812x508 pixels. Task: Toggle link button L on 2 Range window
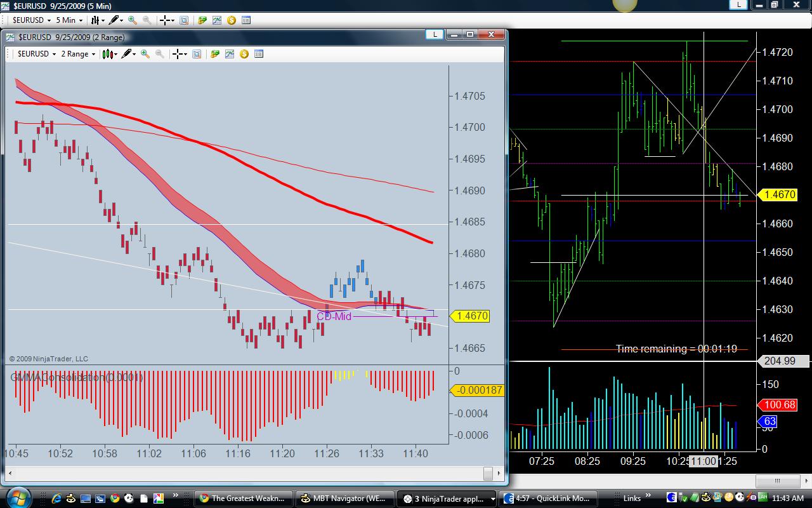tap(434, 34)
